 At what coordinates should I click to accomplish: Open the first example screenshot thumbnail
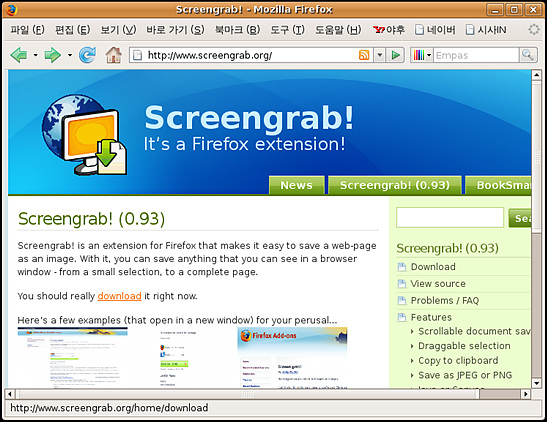point(73,357)
